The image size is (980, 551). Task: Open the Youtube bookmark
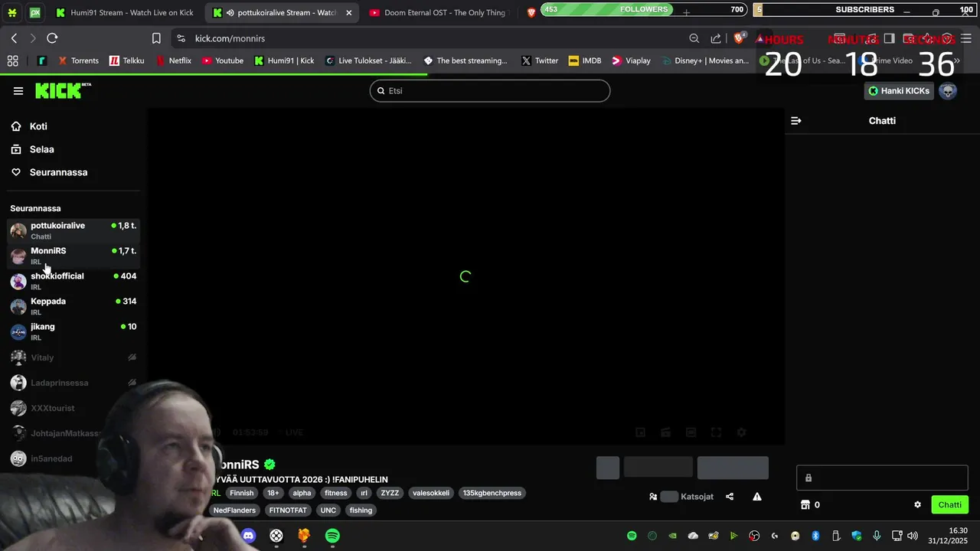[222, 60]
